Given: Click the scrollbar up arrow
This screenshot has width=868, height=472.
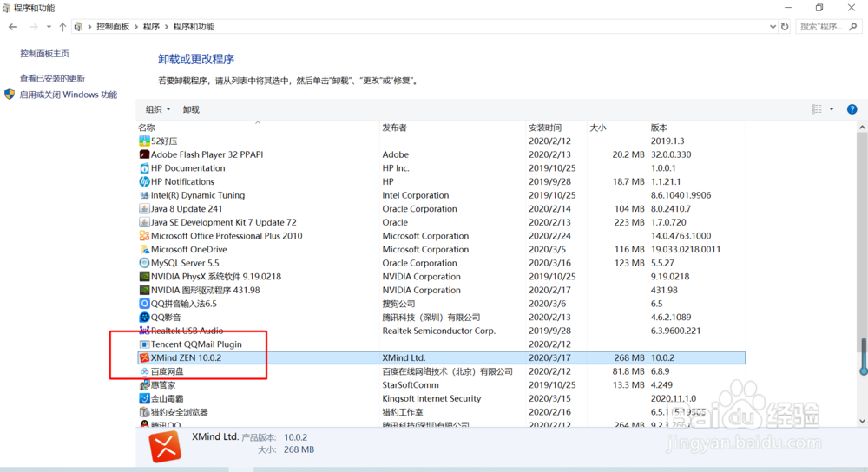Looking at the screenshot, I should pos(863,128).
